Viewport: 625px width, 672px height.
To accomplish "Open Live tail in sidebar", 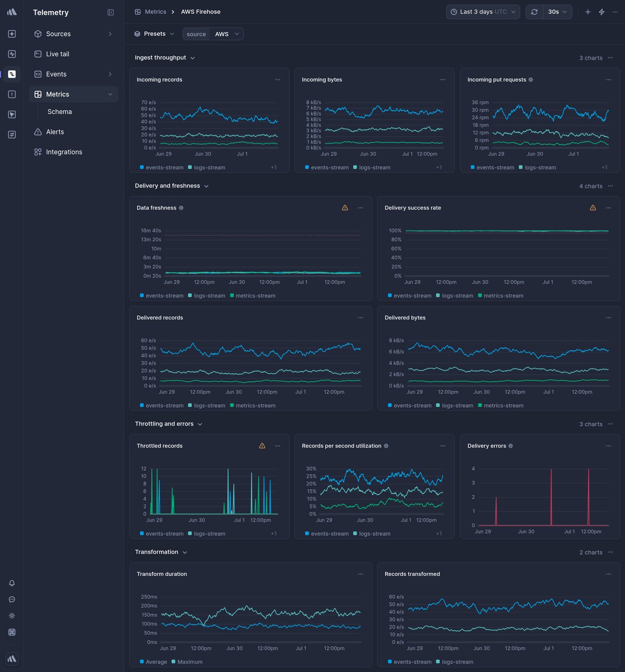I will [x=74, y=54].
